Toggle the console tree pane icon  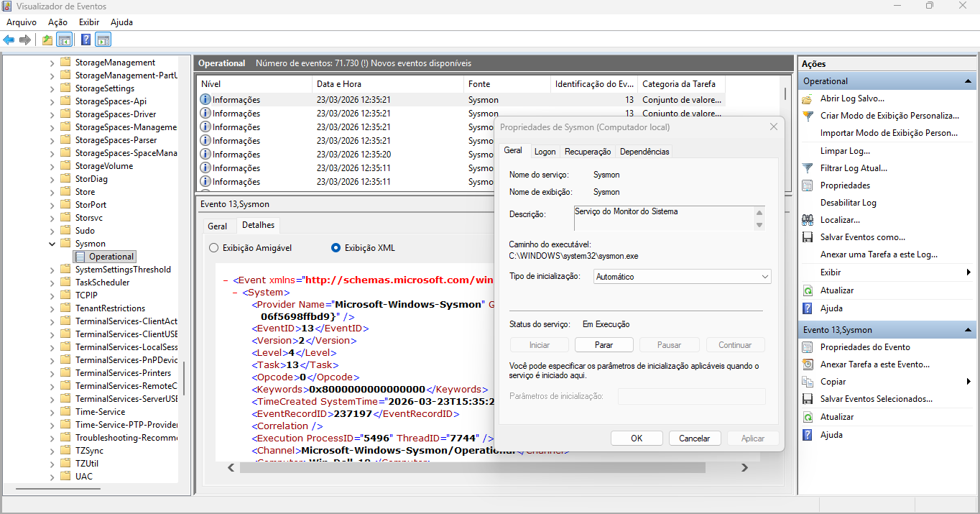tap(65, 40)
